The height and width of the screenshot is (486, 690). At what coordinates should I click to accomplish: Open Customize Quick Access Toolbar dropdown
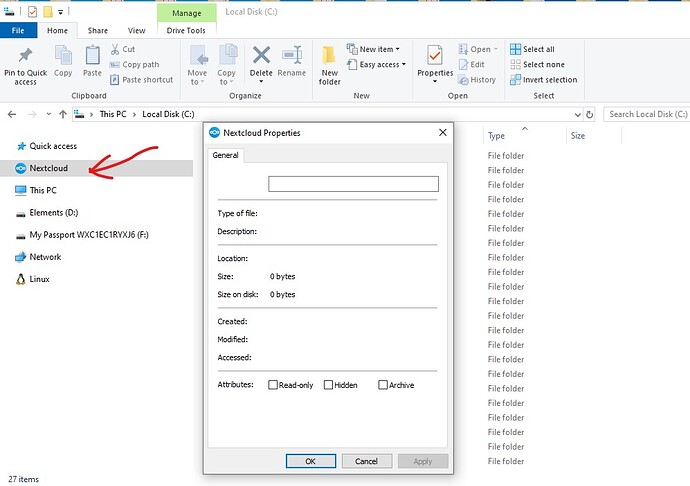click(60, 12)
